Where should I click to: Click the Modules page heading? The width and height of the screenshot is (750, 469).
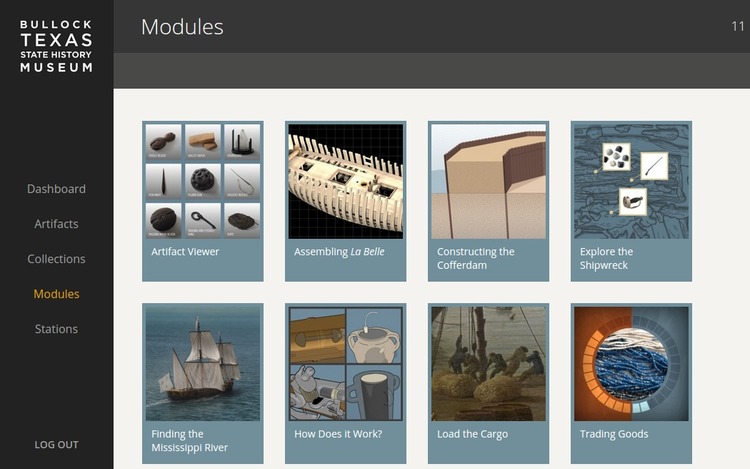pyautogui.click(x=182, y=27)
